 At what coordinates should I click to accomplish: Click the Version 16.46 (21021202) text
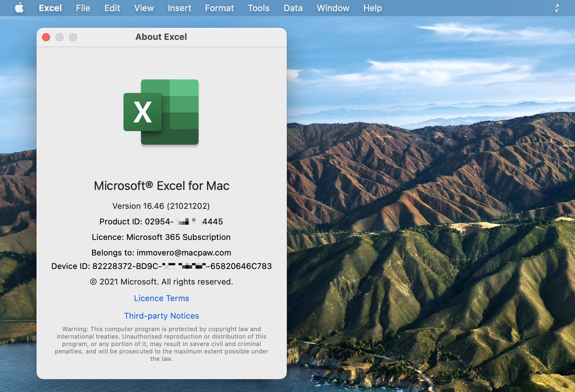coord(161,206)
